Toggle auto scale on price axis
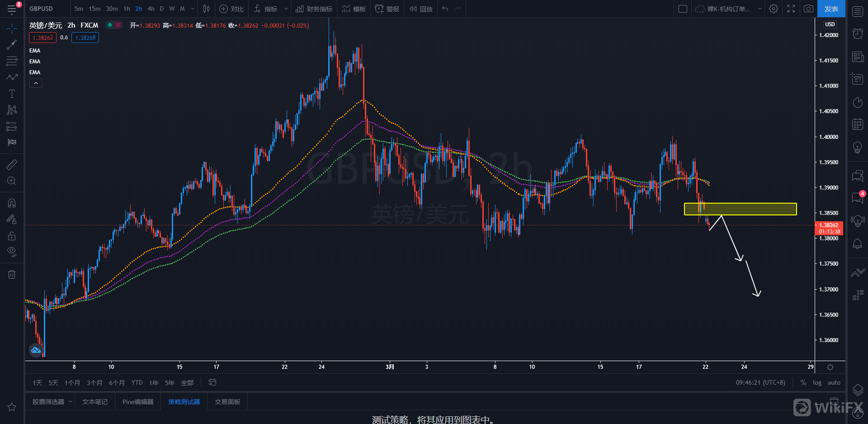This screenshot has height=424, width=868. tap(834, 383)
